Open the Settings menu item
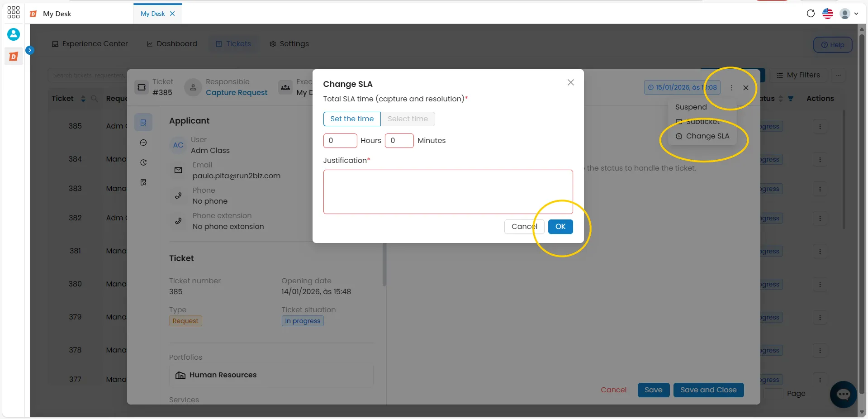The width and height of the screenshot is (868, 419). [289, 44]
